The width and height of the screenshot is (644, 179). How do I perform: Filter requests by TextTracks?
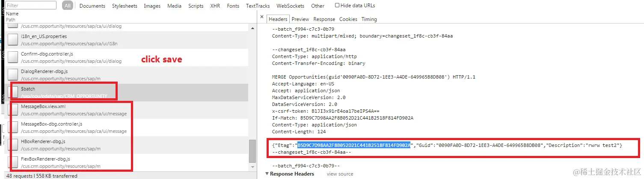(x=258, y=6)
